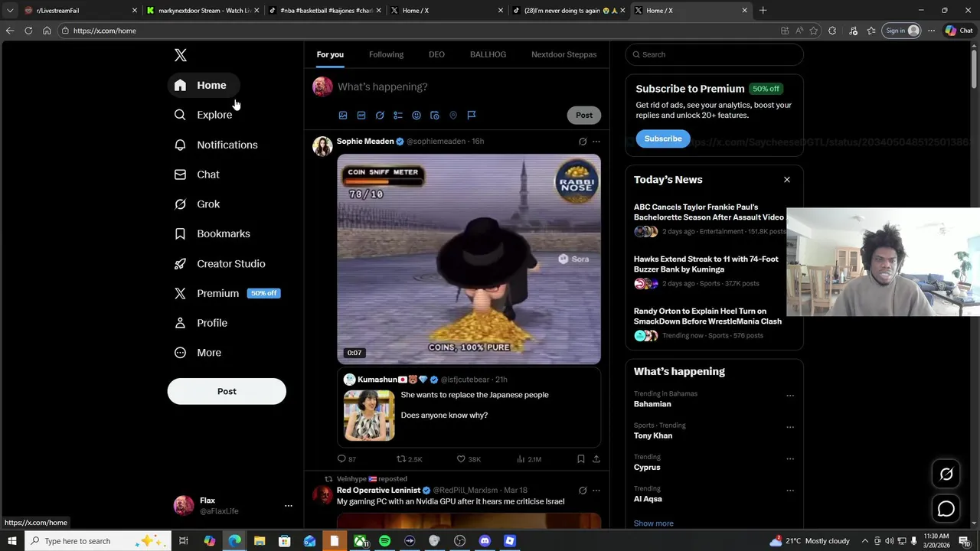This screenshot has height=551, width=980.
Task: Reply to Sophie Meaden's post
Action: pyautogui.click(x=347, y=459)
